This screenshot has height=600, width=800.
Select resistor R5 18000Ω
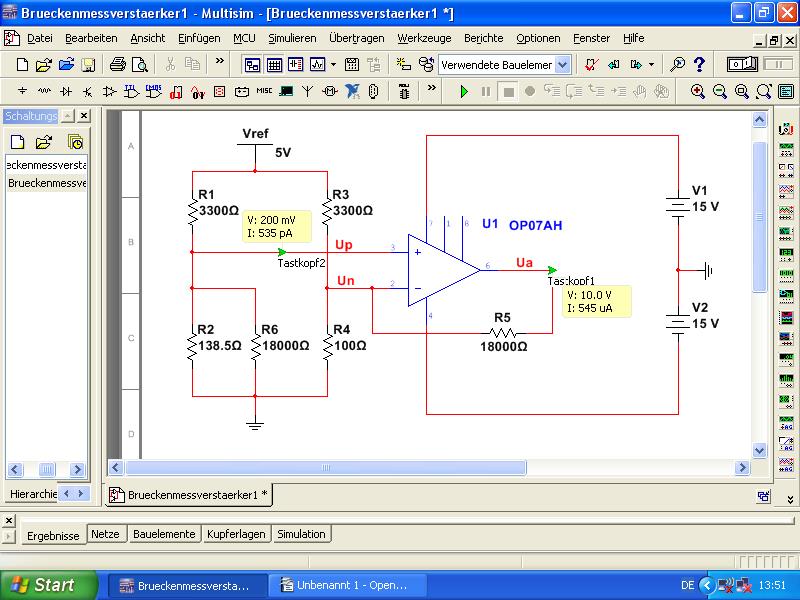point(503,333)
